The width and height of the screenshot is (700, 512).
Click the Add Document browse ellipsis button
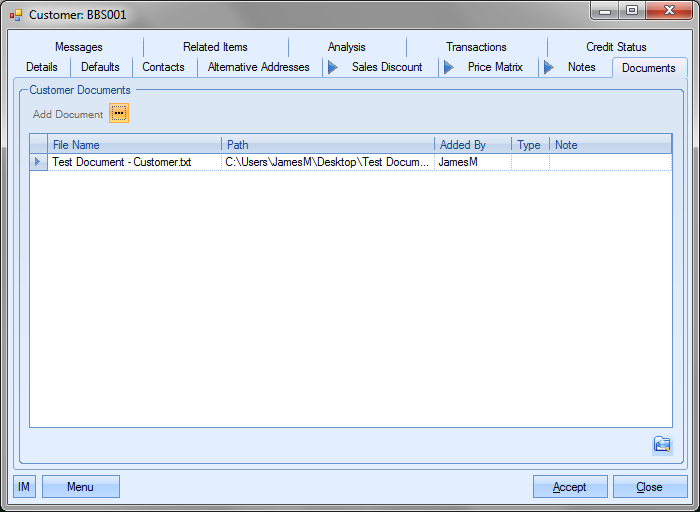tap(119, 114)
